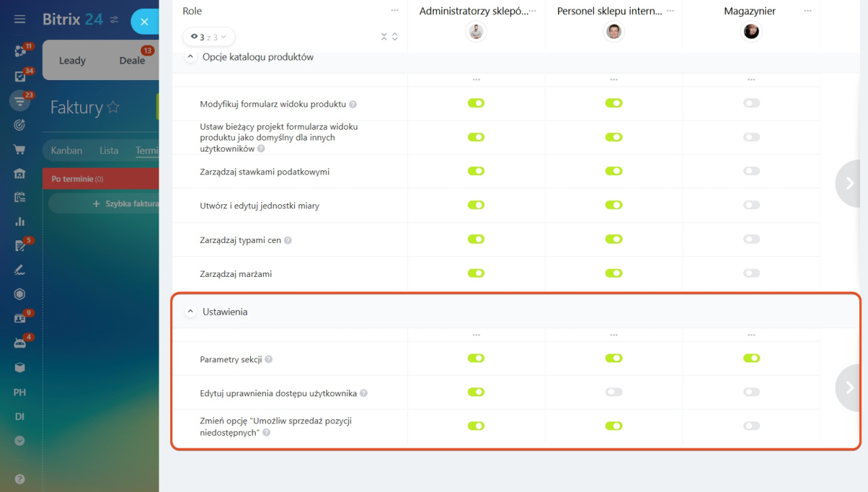Disable Zarządzaj marżami for Administratorzy sklepu
868x492 pixels.
click(x=476, y=273)
